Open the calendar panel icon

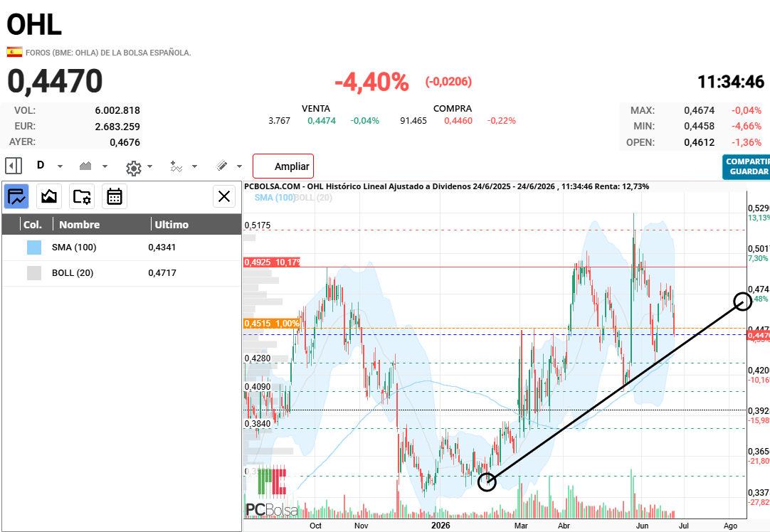point(115,197)
